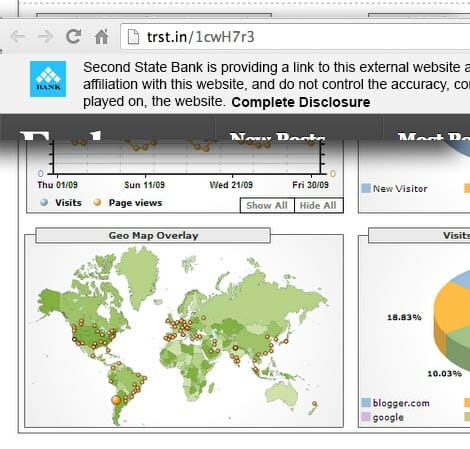Click the Hide All button
The height and width of the screenshot is (449, 470).
(318, 205)
